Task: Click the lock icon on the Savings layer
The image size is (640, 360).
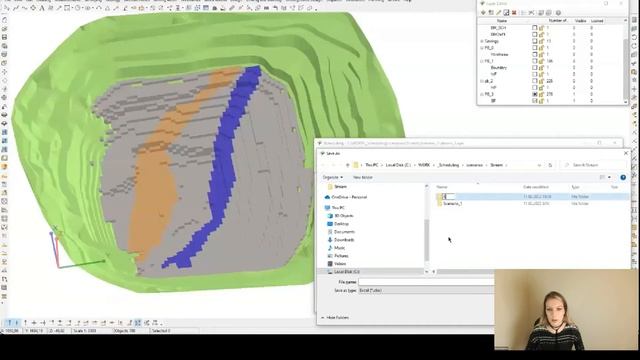Action: [541, 41]
